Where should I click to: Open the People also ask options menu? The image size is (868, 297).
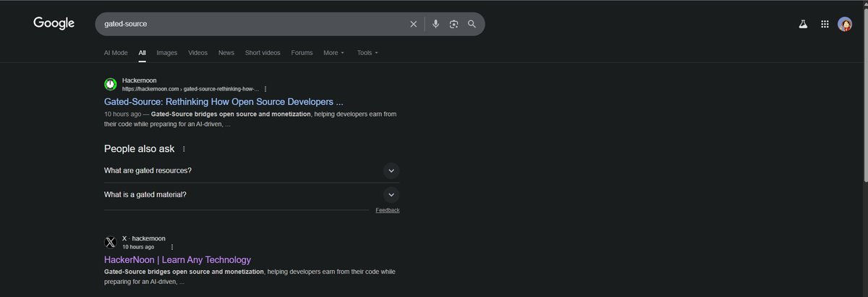tap(184, 148)
